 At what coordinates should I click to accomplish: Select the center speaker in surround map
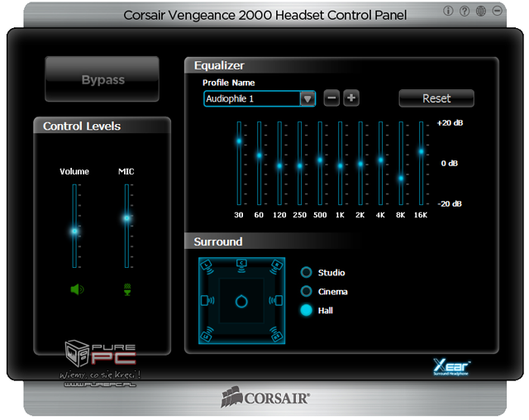click(x=241, y=265)
